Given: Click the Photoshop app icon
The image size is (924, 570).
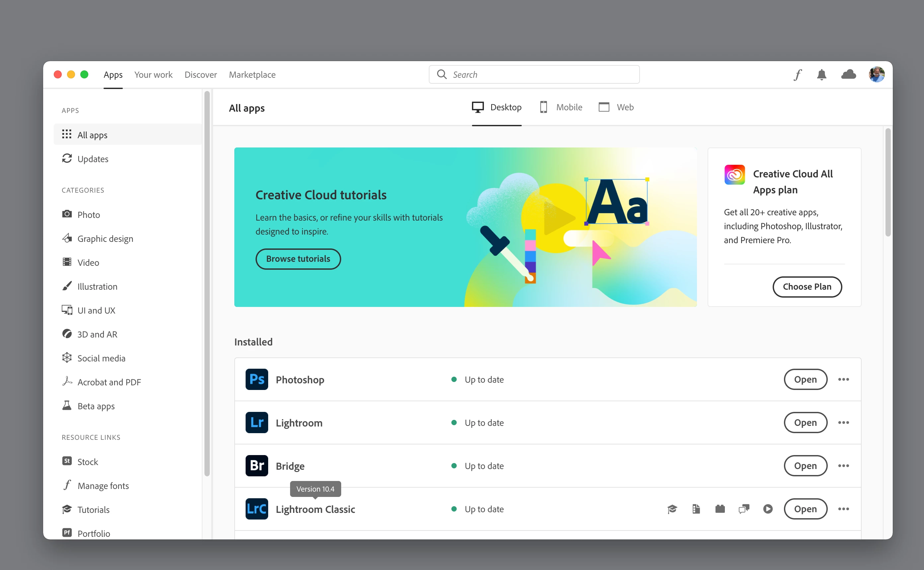Looking at the screenshot, I should (257, 379).
